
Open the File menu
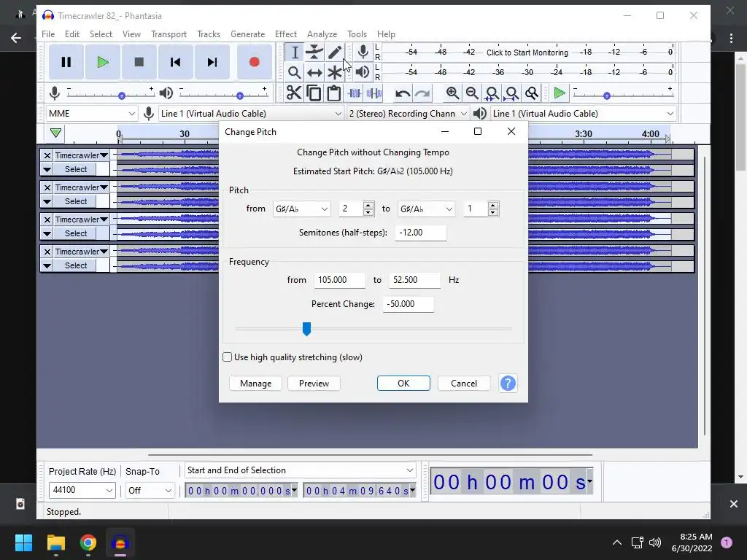point(48,34)
